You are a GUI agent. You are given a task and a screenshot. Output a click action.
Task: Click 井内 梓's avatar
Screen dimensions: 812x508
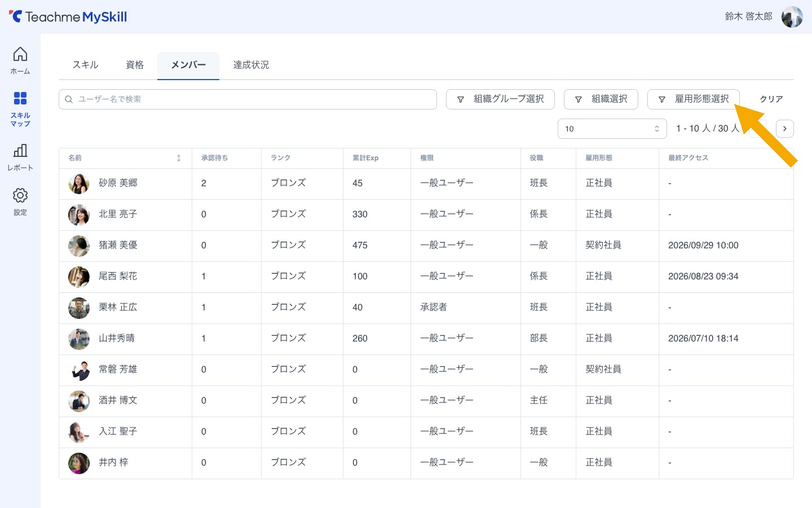[x=79, y=463]
